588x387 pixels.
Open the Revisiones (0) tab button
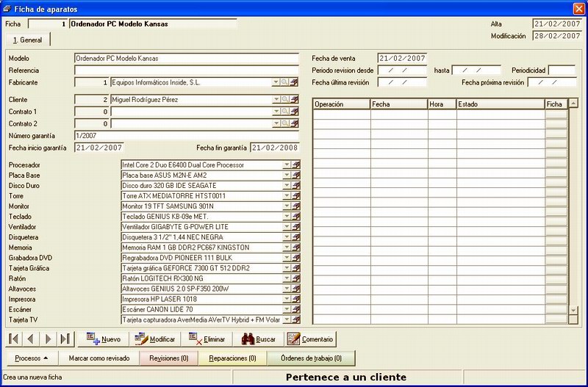tap(169, 358)
